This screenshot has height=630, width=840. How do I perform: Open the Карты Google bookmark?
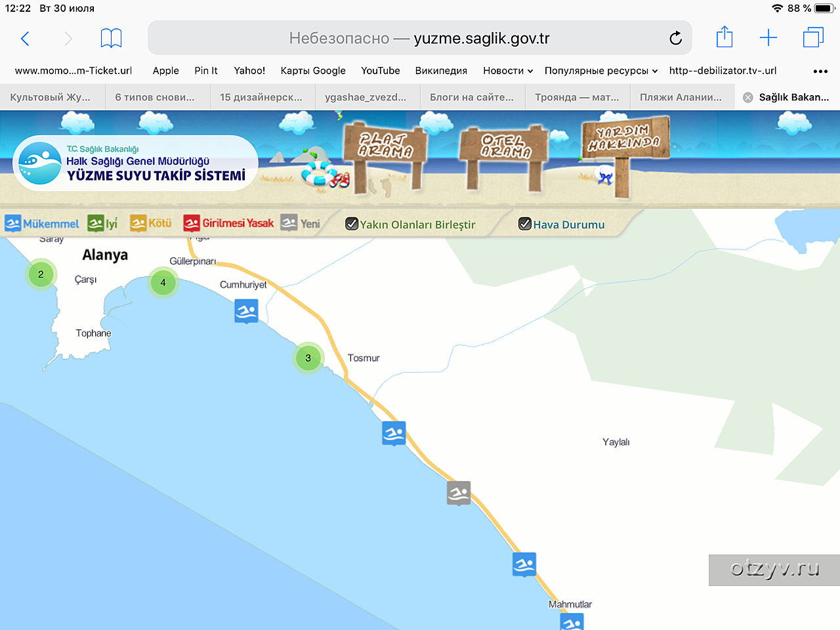click(313, 71)
